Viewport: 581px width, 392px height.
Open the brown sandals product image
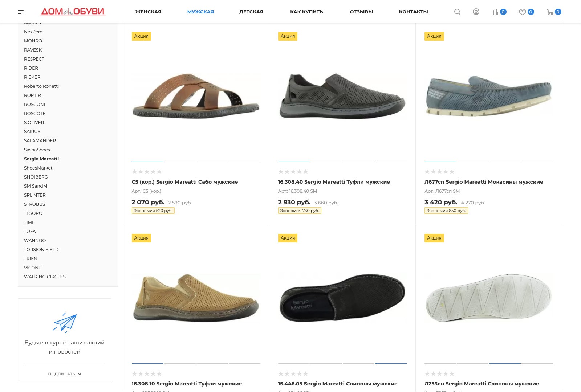[196, 96]
